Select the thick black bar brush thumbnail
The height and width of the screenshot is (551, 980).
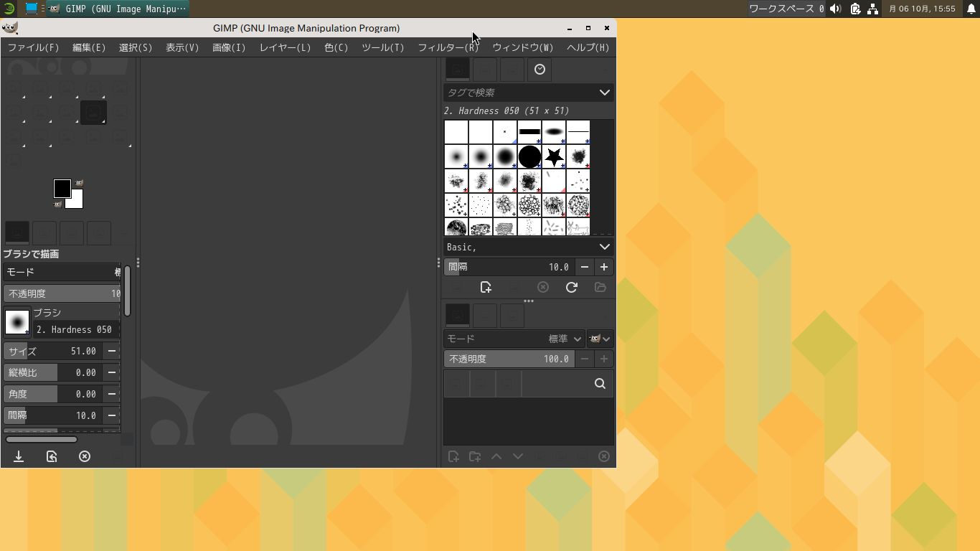click(x=529, y=132)
